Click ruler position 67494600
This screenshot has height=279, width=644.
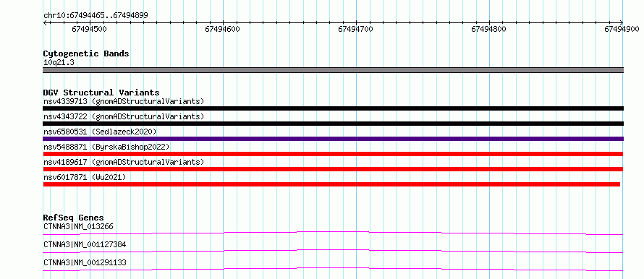coord(222,29)
